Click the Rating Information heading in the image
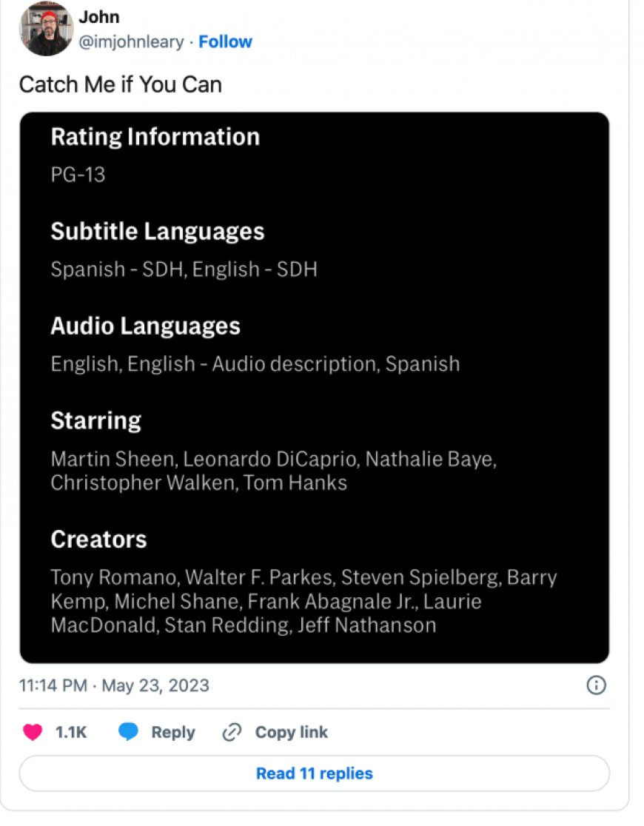This screenshot has height=826, width=644. (155, 137)
